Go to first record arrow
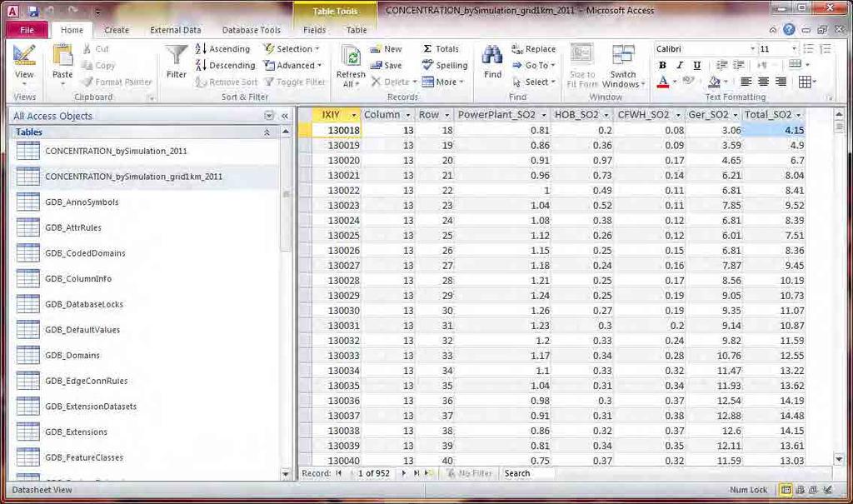 tap(339, 473)
